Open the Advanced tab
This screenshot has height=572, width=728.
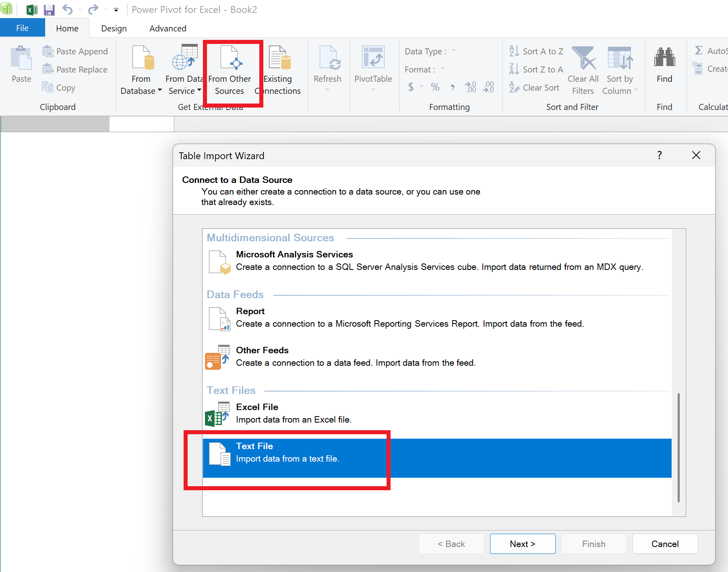[x=168, y=29]
